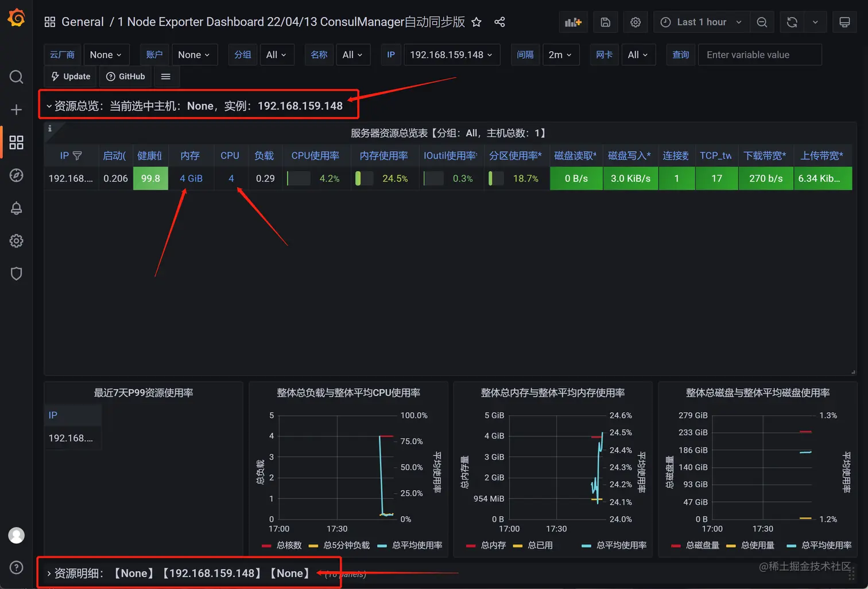This screenshot has height=589, width=868.
Task: Save the dashboard with disk icon
Action: (x=605, y=22)
